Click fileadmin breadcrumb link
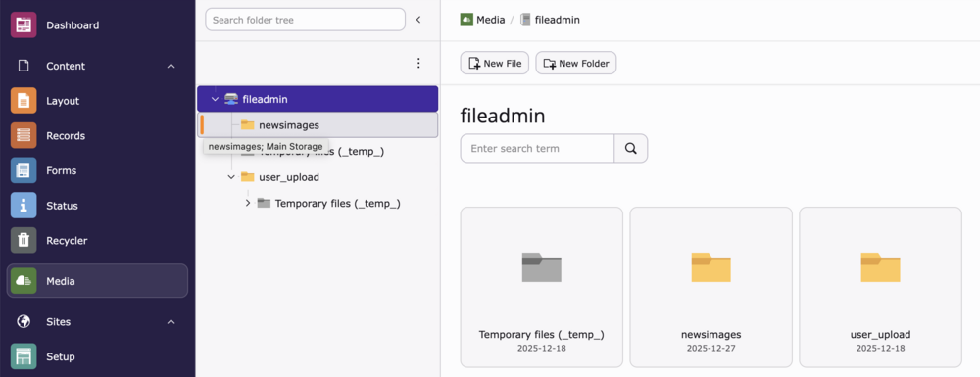Screen dimensions: 980x377 click(x=557, y=20)
